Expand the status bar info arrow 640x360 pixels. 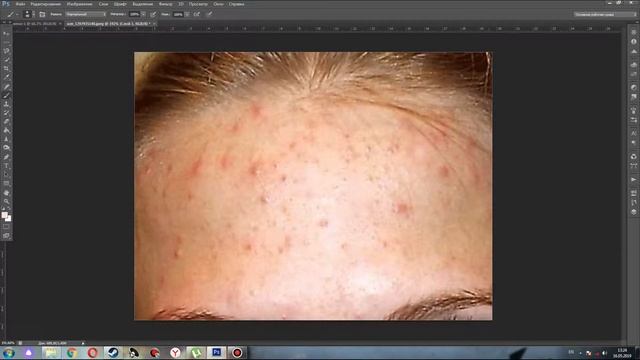(83, 343)
